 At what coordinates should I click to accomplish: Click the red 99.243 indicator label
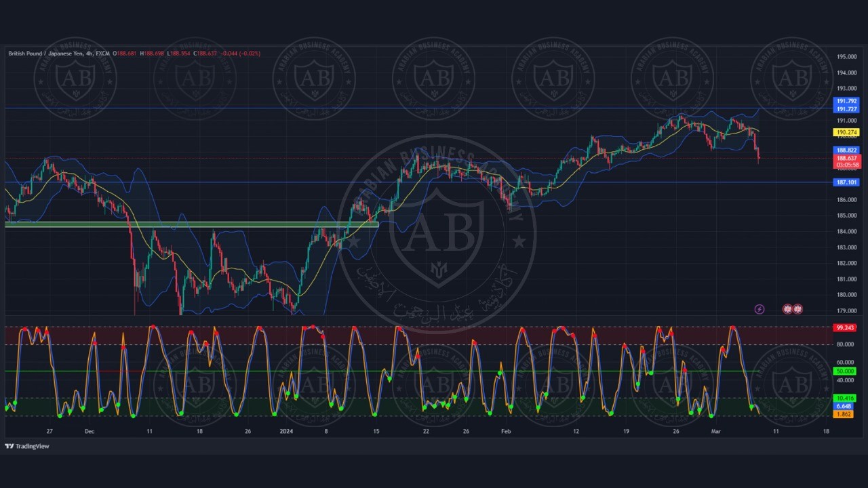pos(844,327)
